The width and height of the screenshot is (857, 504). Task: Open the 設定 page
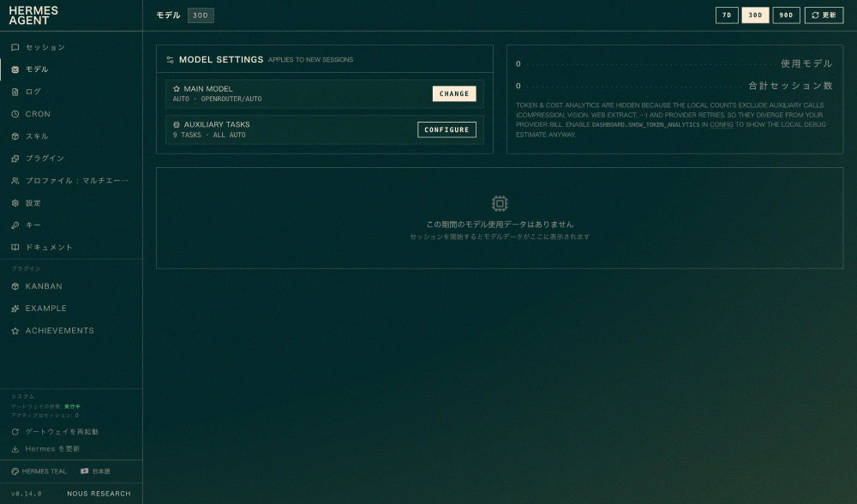[x=71, y=203]
